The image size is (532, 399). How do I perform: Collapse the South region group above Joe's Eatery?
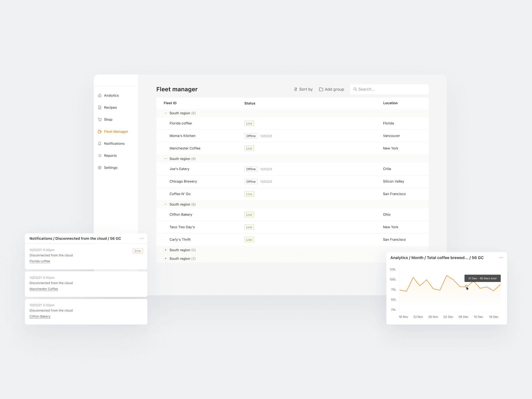click(165, 159)
